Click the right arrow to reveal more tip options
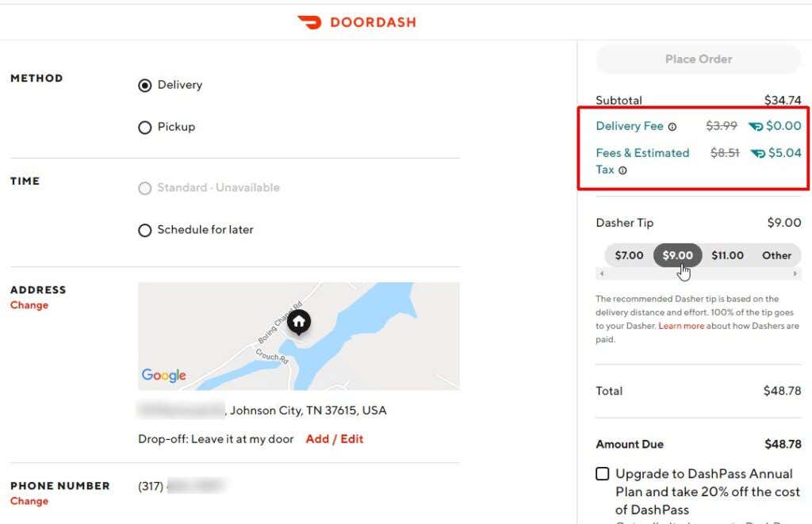The height and width of the screenshot is (524, 812). 795,273
